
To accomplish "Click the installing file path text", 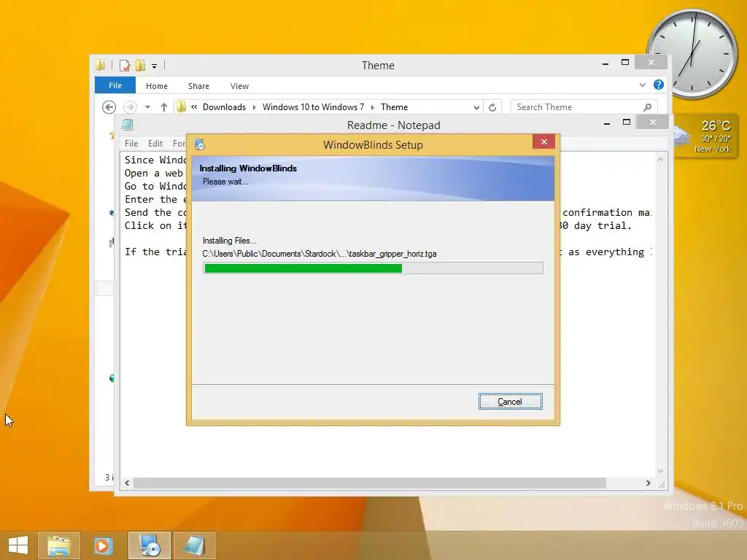I will 320,254.
